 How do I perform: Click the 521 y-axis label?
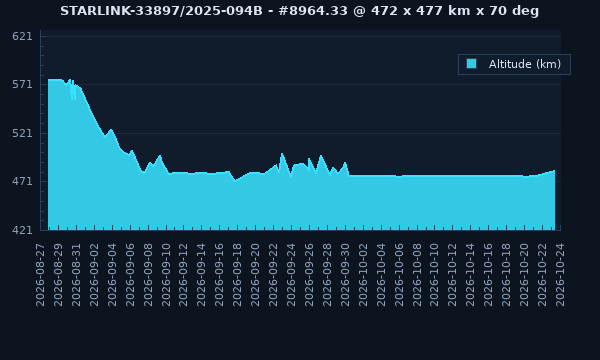tap(22, 133)
